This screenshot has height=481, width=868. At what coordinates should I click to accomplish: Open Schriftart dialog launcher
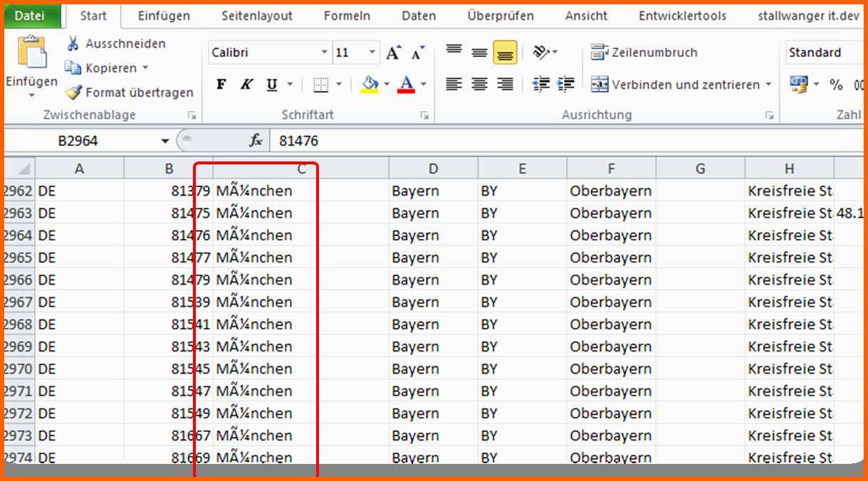tap(424, 115)
